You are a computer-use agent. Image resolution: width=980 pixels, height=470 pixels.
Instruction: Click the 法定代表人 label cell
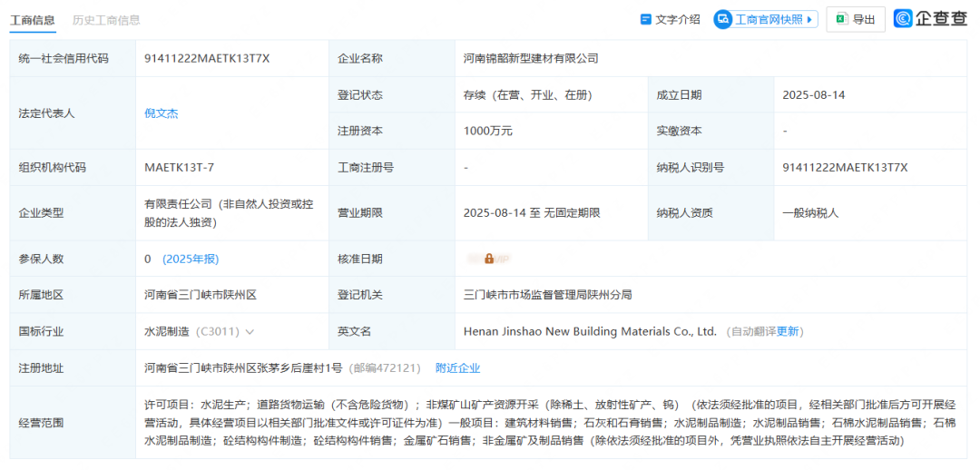pos(73,113)
